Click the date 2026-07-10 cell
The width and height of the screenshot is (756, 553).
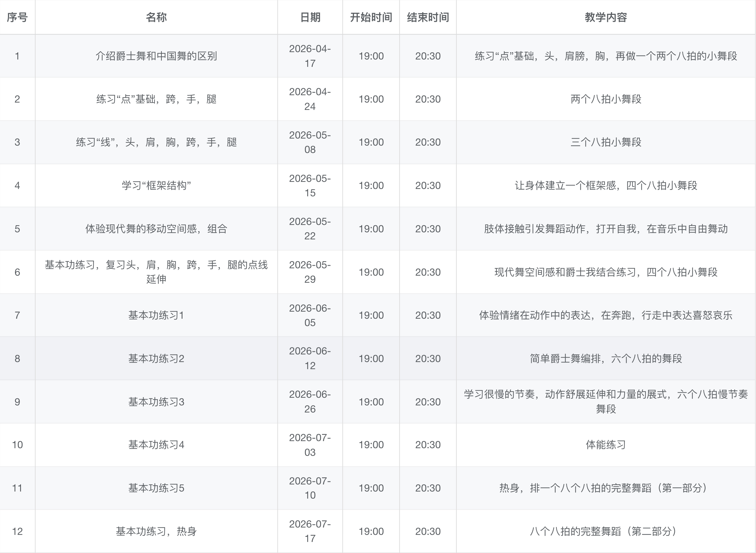pyautogui.click(x=310, y=488)
